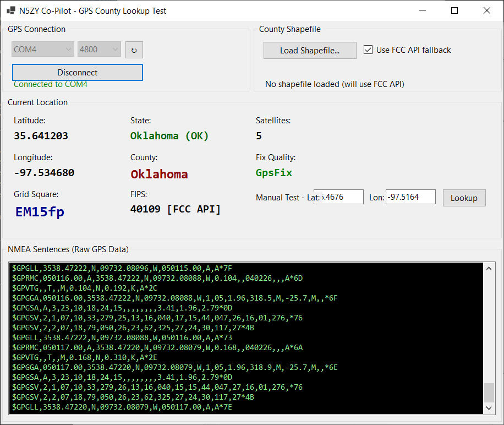The width and height of the screenshot is (504, 425).
Task: Open the 4800 baud rate dropdown
Action: click(99, 50)
